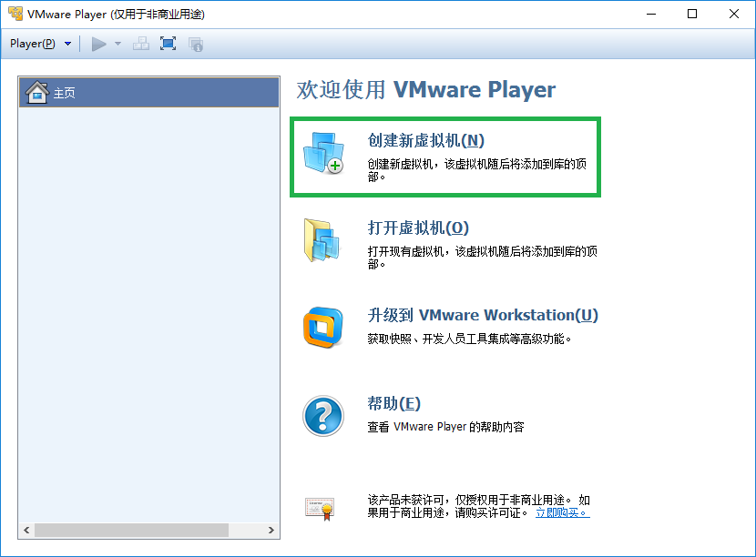Image resolution: width=756 pixels, height=557 pixels.
Task: Click the license certificate icon
Action: pos(320,509)
